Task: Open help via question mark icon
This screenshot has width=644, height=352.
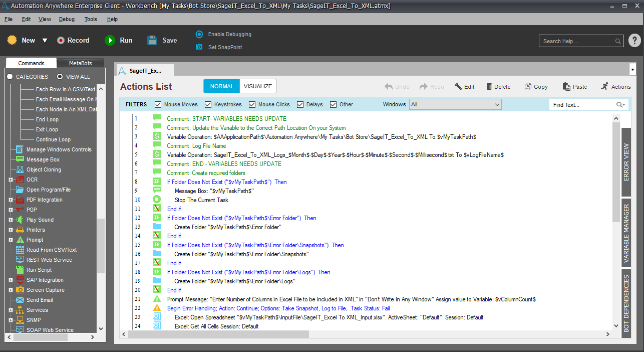Action: pos(634,41)
